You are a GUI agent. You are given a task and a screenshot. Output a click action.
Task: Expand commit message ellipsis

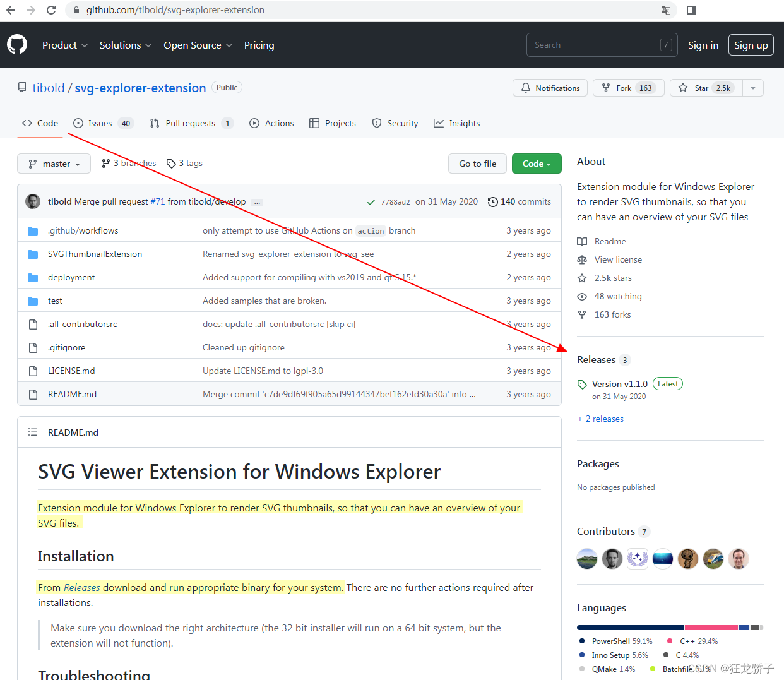(257, 203)
